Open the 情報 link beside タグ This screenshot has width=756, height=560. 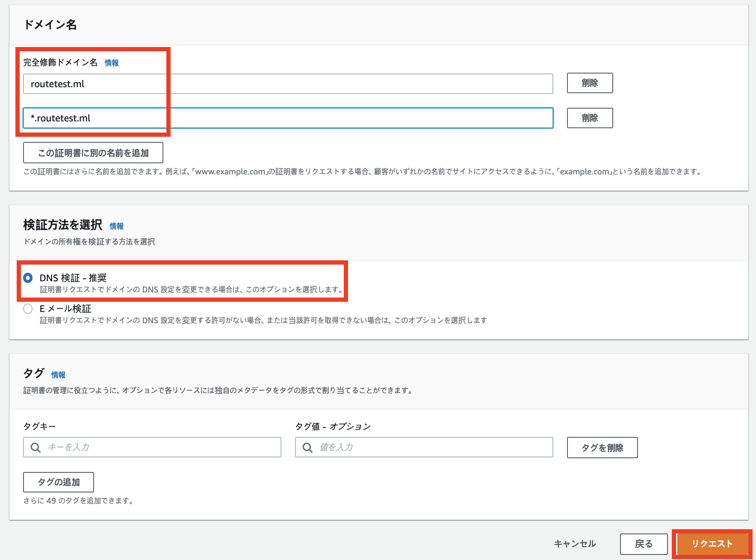[58, 374]
